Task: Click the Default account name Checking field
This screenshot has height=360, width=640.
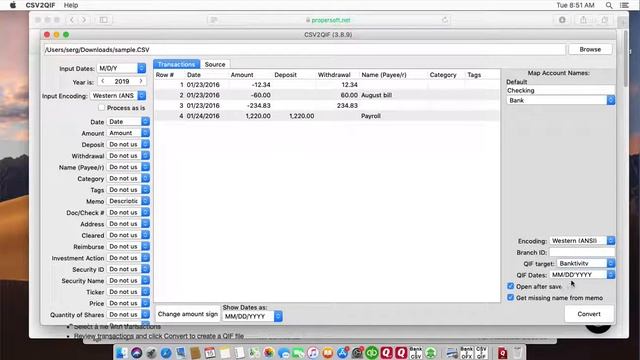Action: click(560, 90)
